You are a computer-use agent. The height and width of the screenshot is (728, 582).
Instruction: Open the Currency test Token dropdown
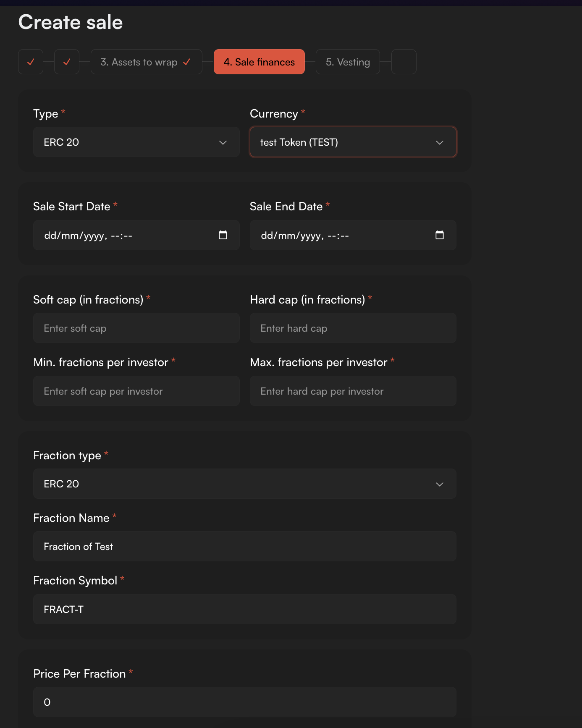pos(353,142)
